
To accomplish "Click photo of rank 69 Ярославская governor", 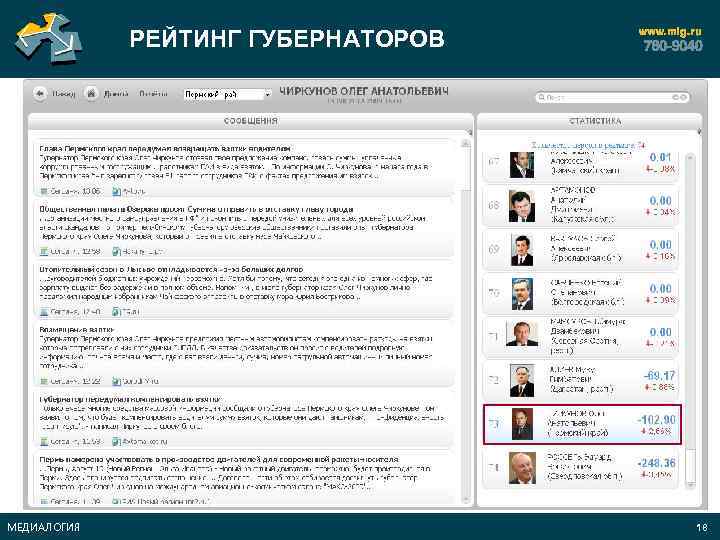I will tap(522, 250).
